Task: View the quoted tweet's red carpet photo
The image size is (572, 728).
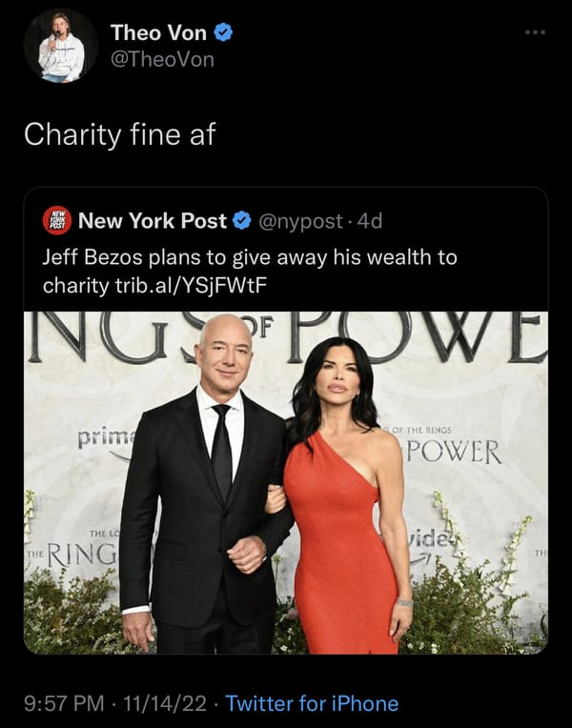Action: 286,482
